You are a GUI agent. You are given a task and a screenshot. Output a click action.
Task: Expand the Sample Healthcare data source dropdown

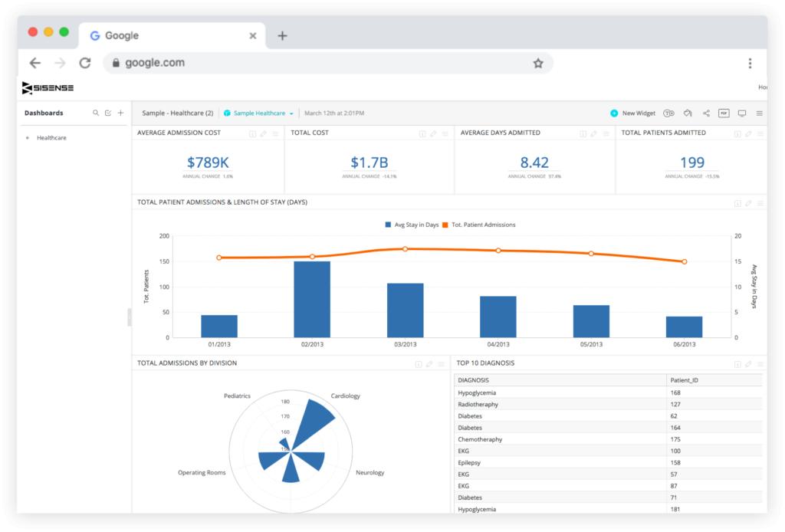click(x=291, y=113)
